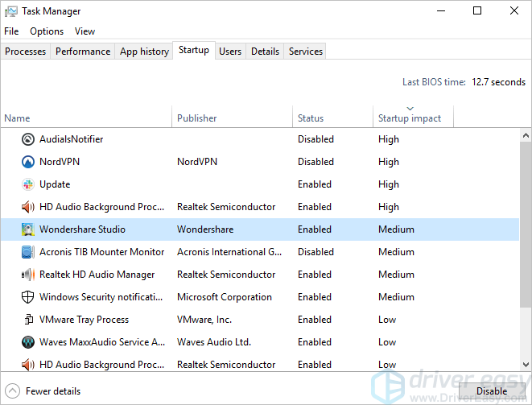Open the App history tab

(x=144, y=52)
